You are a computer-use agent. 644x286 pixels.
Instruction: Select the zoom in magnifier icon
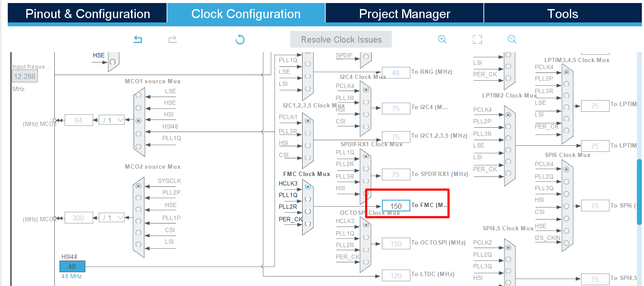pos(442,39)
